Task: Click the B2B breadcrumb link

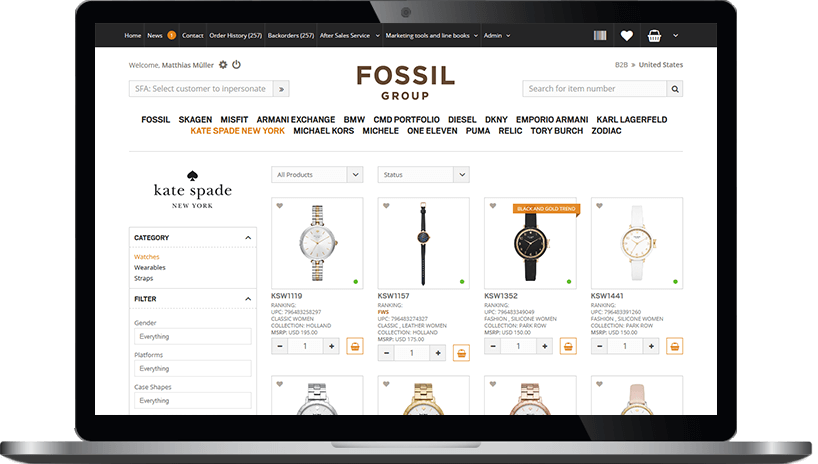Action: [x=621, y=65]
